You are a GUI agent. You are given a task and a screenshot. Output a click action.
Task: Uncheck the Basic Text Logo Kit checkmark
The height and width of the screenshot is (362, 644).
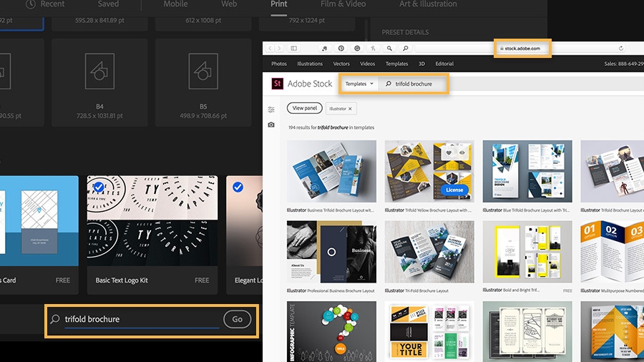pos(99,187)
